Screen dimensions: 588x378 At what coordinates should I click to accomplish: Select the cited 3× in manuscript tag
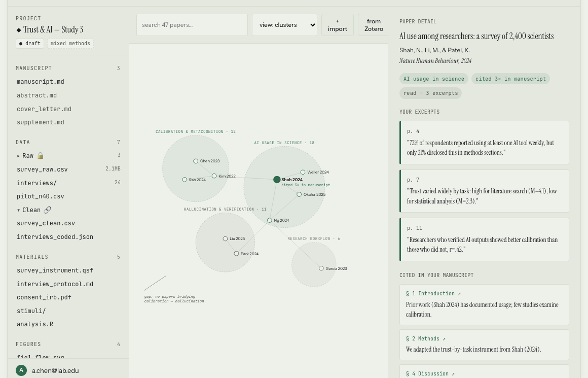[510, 79]
